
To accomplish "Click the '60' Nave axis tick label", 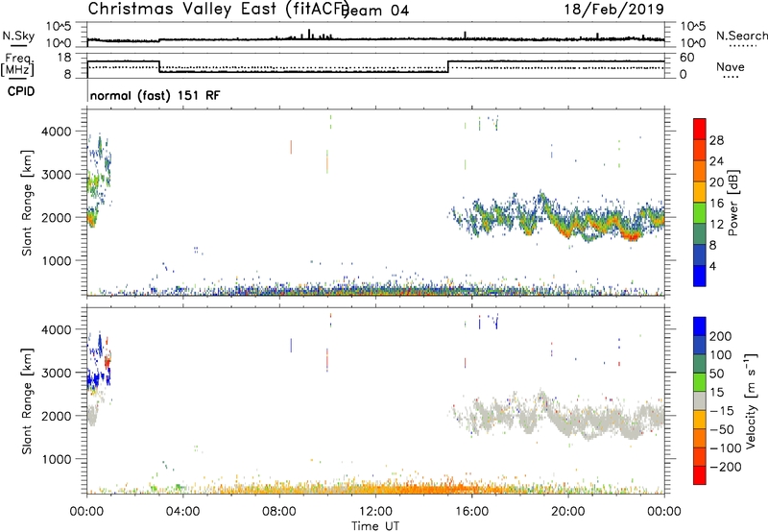I will 687,58.
